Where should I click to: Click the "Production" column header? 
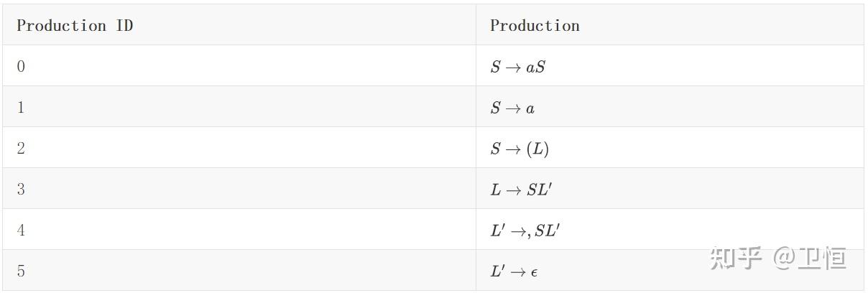tap(535, 26)
